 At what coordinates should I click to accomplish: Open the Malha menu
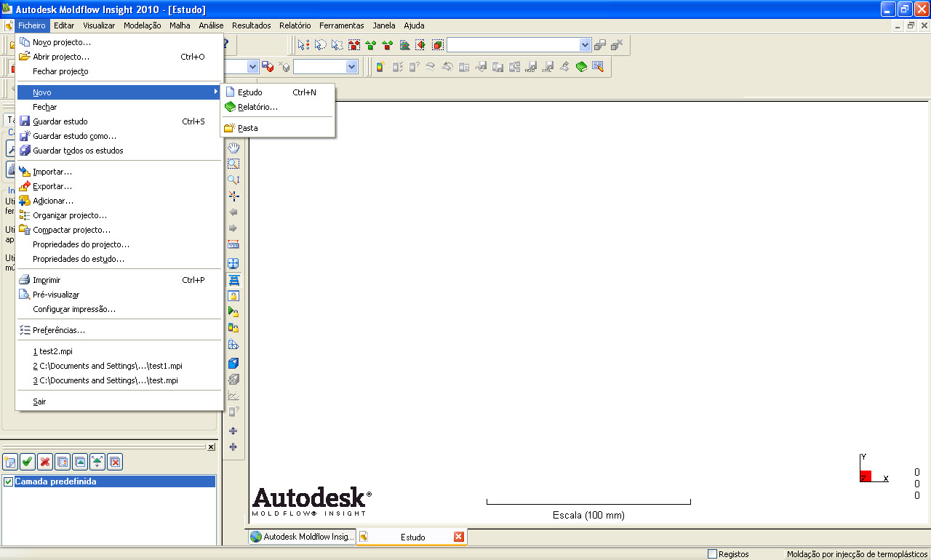[180, 25]
